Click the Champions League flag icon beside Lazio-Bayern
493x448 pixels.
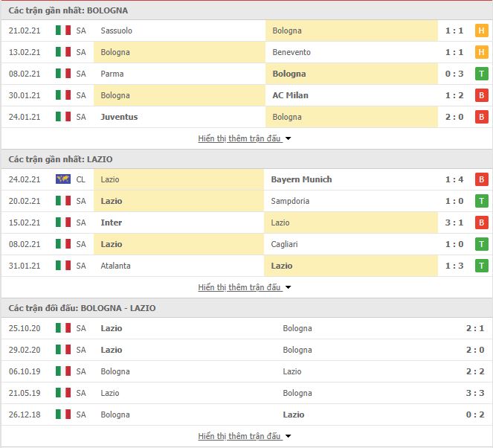click(x=63, y=179)
